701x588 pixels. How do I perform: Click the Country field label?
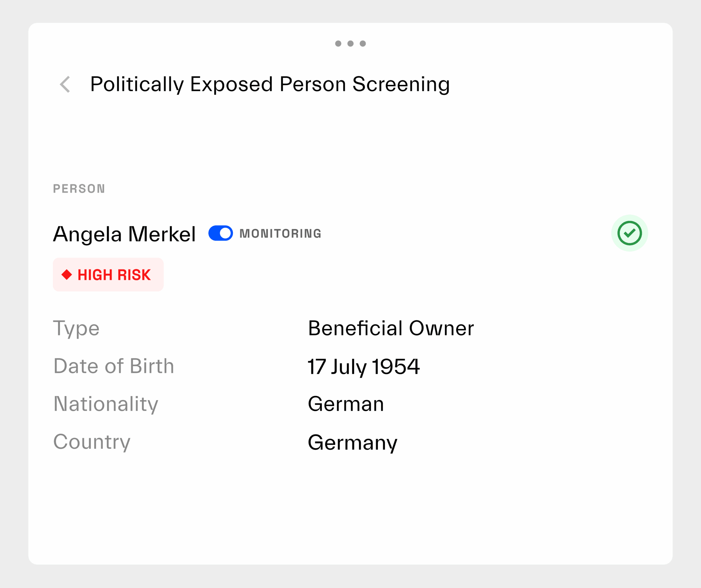click(92, 441)
